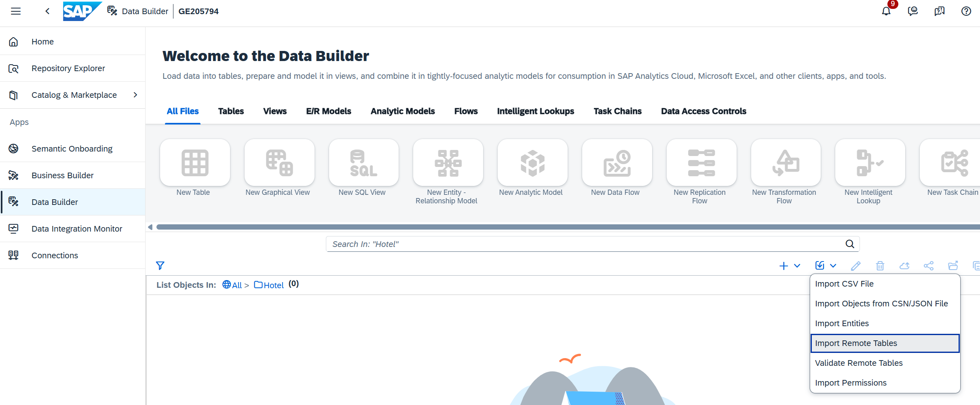Click the GE205794 space name in header

pyautogui.click(x=199, y=11)
